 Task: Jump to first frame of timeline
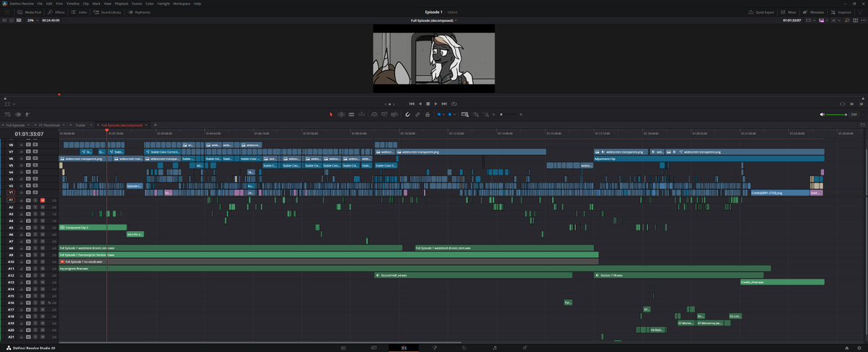tap(412, 104)
